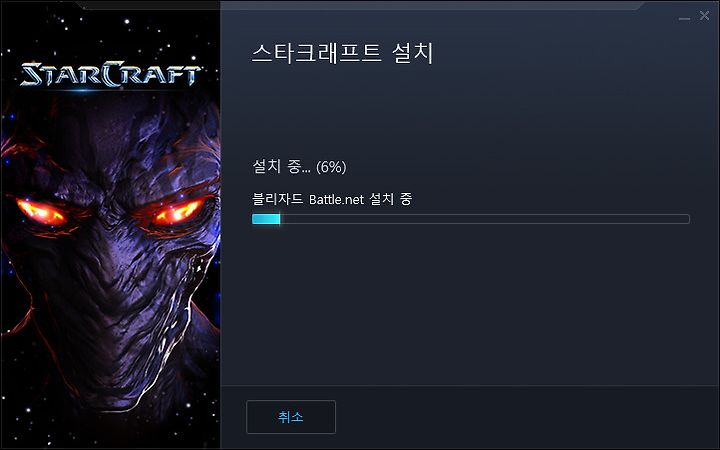720x450 pixels.
Task: Close the installer with the X icon
Action: (x=704, y=16)
